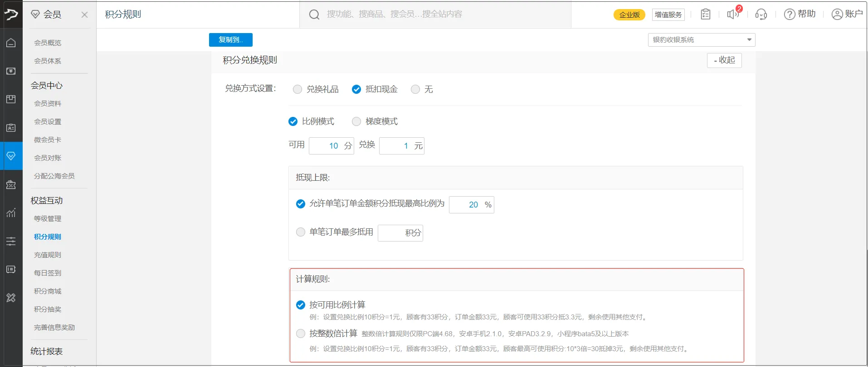868x367 pixels.
Task: Open the 账户 account menu
Action: (847, 14)
